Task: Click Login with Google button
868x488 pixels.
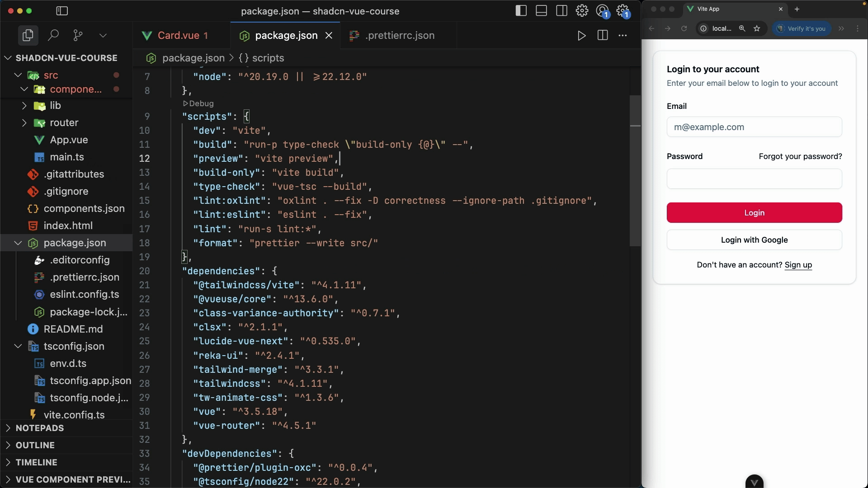Action: [x=754, y=240]
